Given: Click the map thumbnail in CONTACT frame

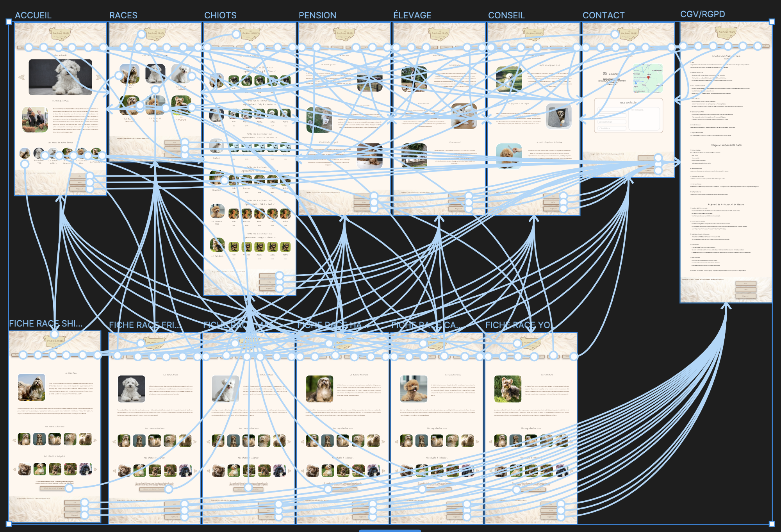Looking at the screenshot, I should [648, 78].
